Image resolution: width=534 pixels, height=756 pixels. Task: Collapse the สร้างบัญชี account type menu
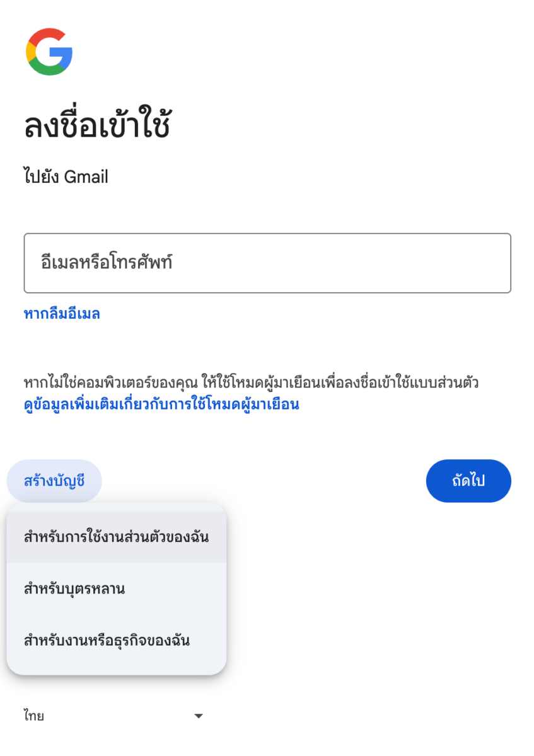[x=54, y=481]
